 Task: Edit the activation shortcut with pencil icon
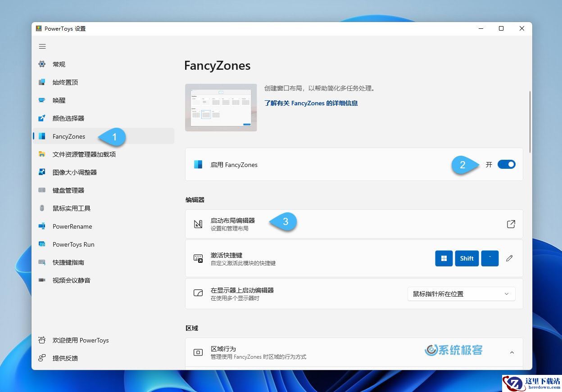coord(509,258)
